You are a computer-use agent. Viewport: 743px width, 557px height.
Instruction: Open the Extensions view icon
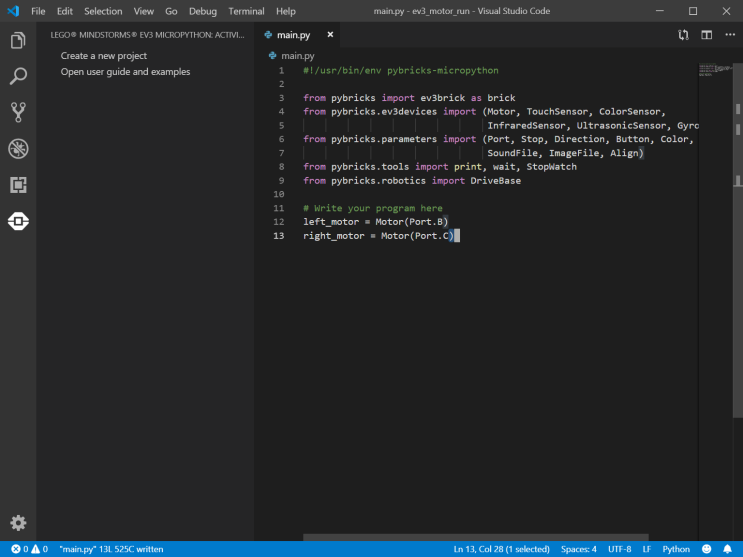[x=18, y=184]
